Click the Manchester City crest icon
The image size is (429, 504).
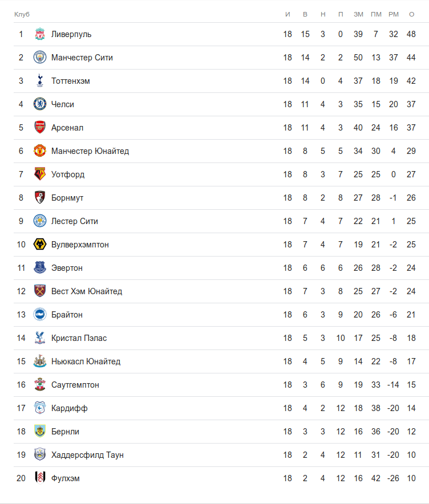39,58
